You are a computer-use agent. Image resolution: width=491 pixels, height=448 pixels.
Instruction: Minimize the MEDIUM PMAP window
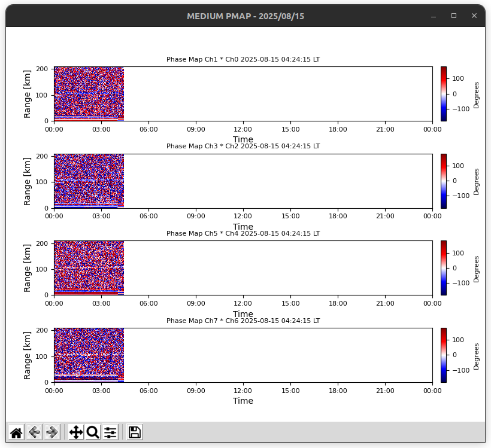pos(434,16)
